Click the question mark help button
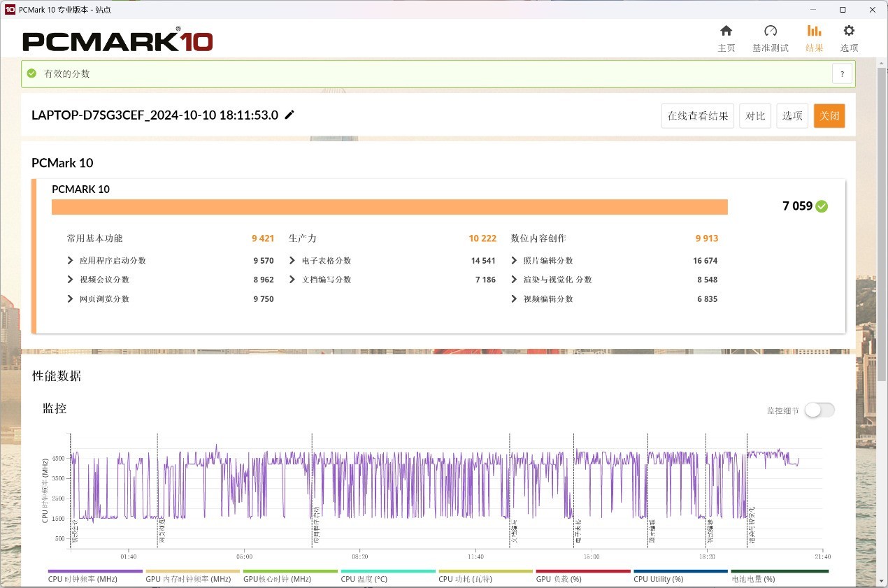The image size is (888, 588). coord(842,73)
